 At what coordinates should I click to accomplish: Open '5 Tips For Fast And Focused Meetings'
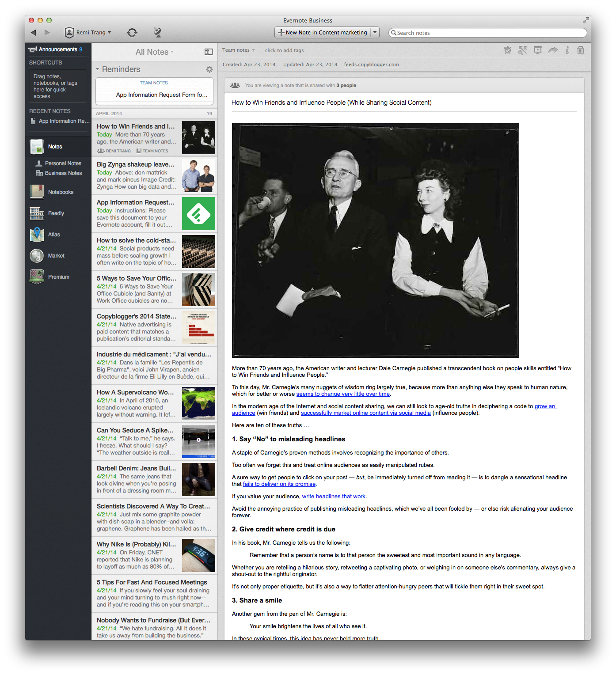tap(154, 594)
